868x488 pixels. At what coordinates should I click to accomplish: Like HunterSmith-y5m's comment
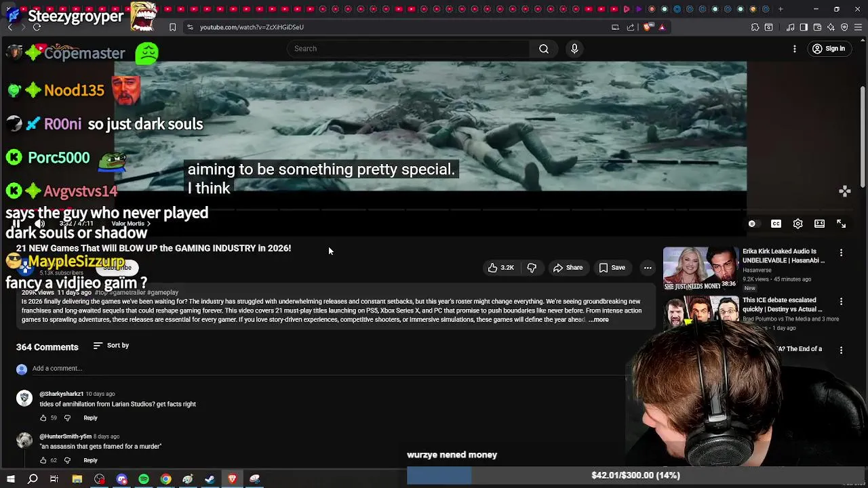pos(43,461)
